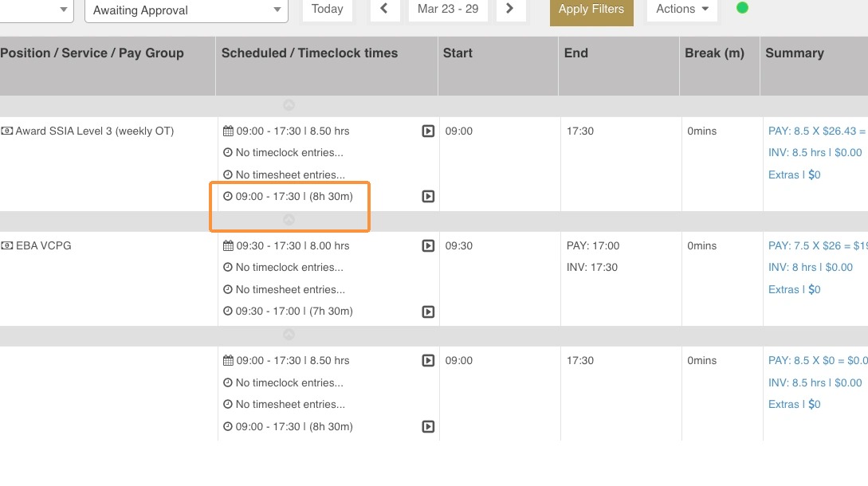Image resolution: width=868 pixels, height=486 pixels.
Task: Go to the previous week with left arrow
Action: click(384, 9)
